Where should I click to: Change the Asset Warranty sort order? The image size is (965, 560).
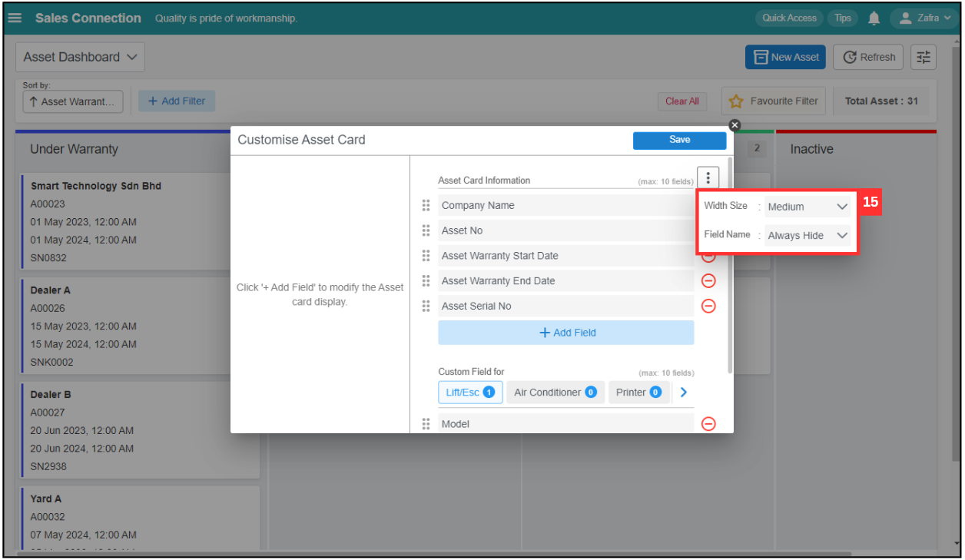coord(73,101)
